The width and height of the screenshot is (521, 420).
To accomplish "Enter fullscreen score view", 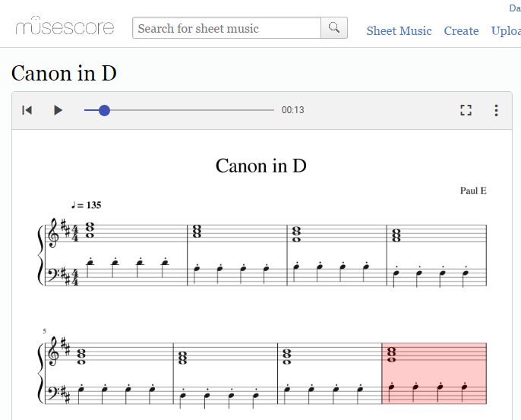I will (466, 110).
